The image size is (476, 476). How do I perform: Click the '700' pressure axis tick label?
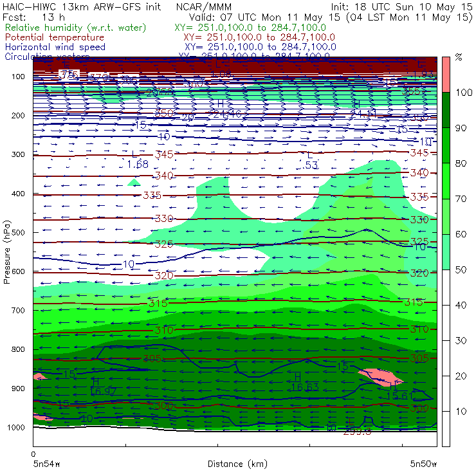pyautogui.click(x=18, y=311)
